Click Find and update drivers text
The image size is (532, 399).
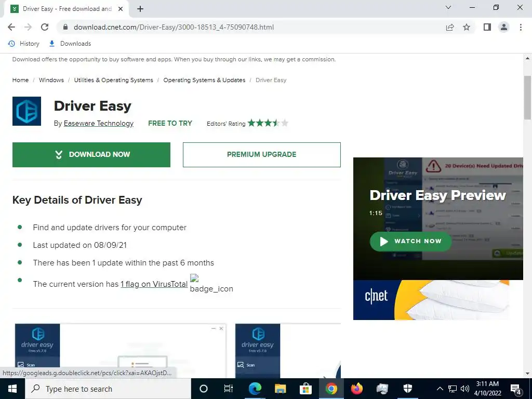point(110,228)
